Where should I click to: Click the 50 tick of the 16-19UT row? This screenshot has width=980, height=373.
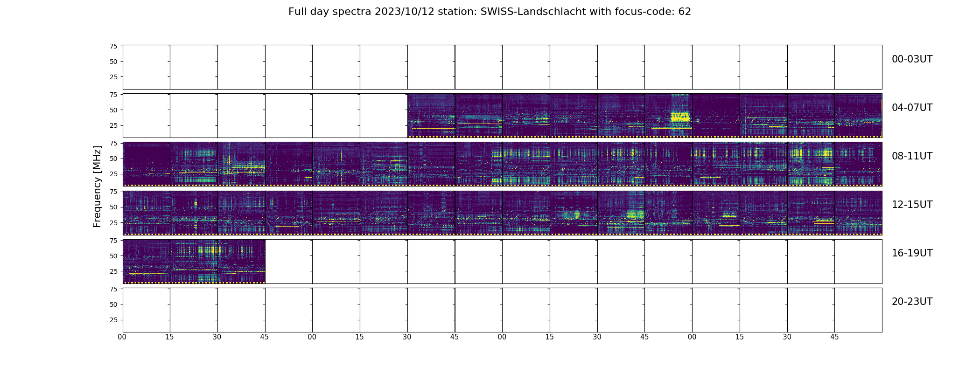(x=113, y=256)
